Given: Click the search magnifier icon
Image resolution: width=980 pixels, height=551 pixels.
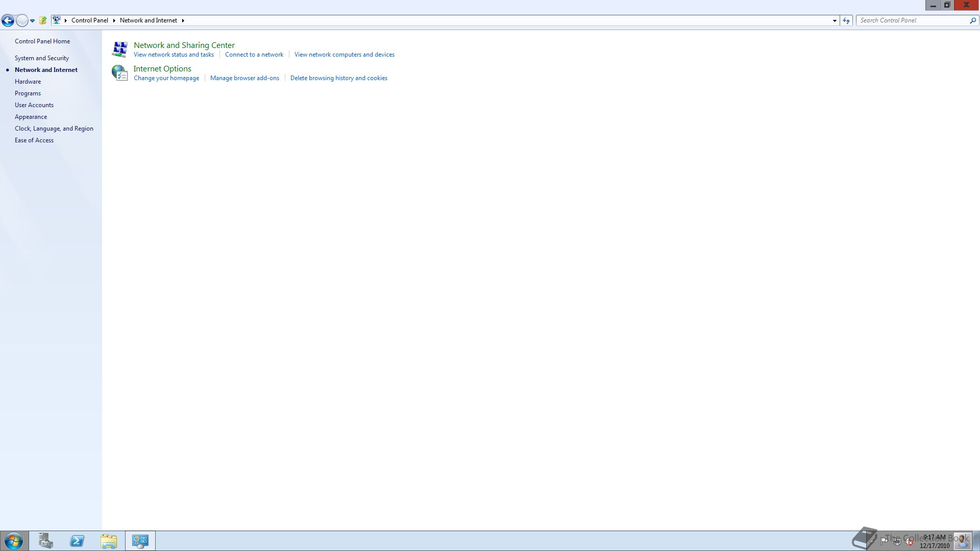Looking at the screenshot, I should point(972,20).
